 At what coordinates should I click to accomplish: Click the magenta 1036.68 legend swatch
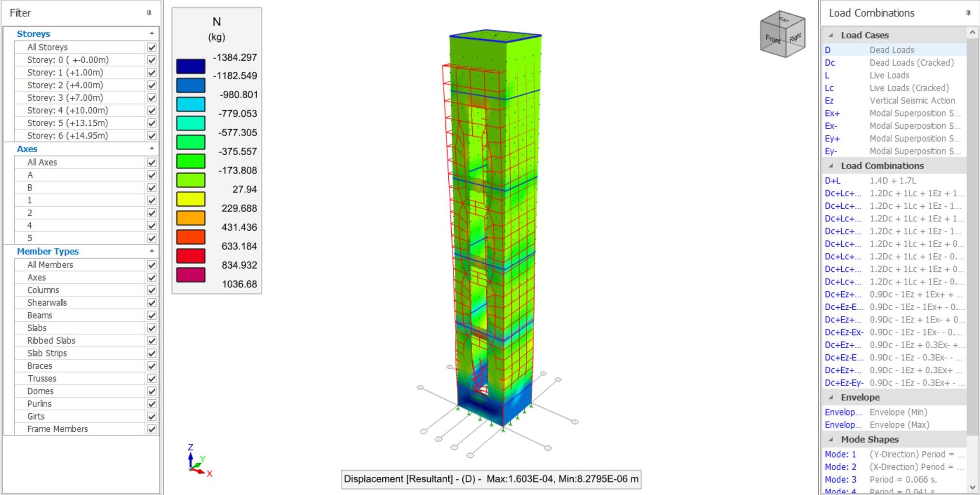(x=190, y=275)
